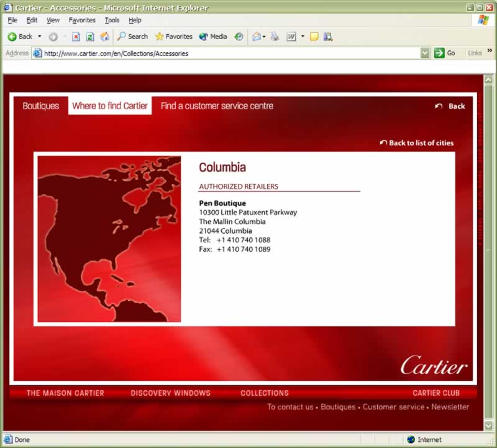
Task: Open the Media pane from the toolbar
Action: pyautogui.click(x=213, y=37)
